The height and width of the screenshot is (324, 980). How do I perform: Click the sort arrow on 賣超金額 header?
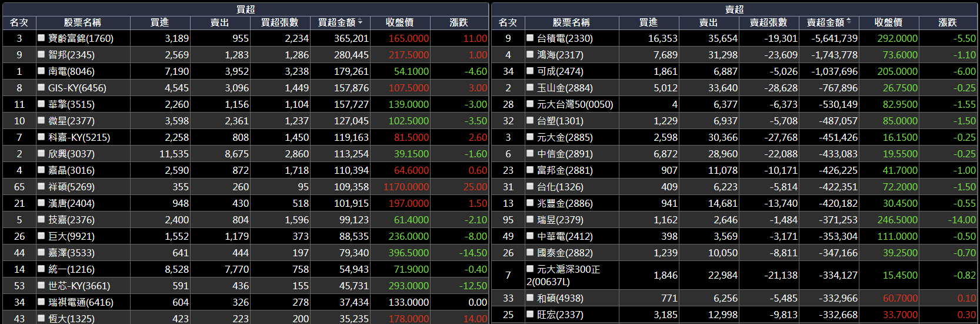848,22
